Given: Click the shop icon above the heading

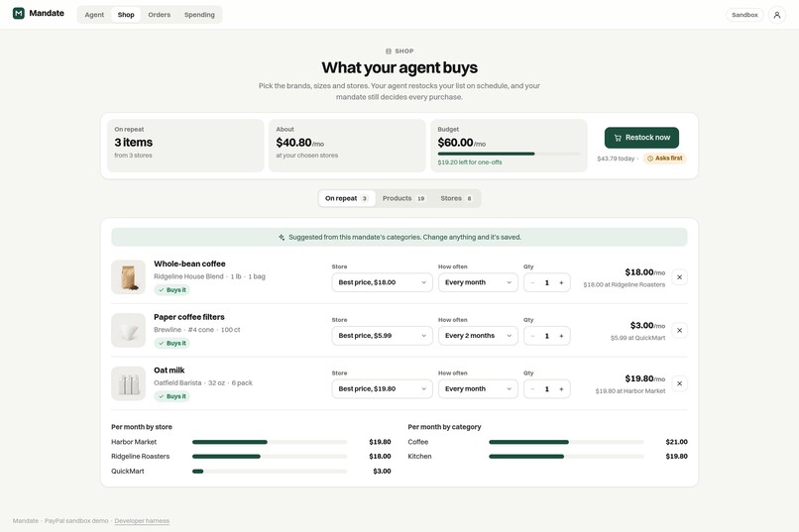Looking at the screenshot, I should (389, 52).
